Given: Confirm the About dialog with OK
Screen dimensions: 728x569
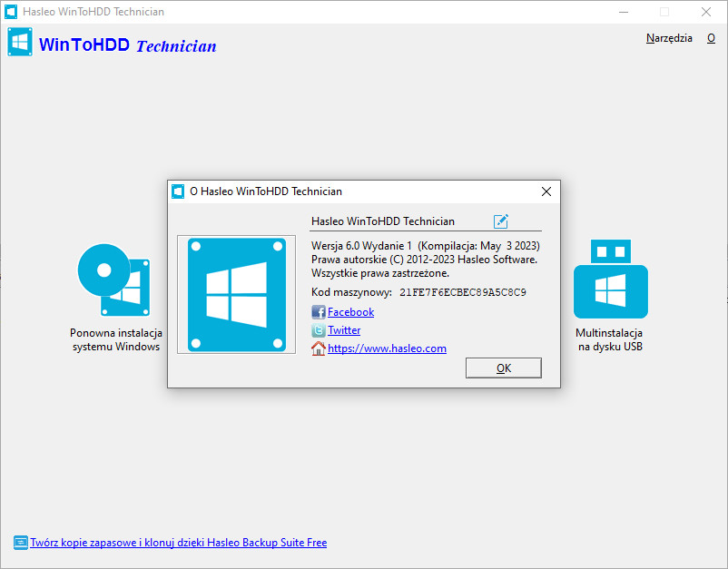Looking at the screenshot, I should click(503, 368).
